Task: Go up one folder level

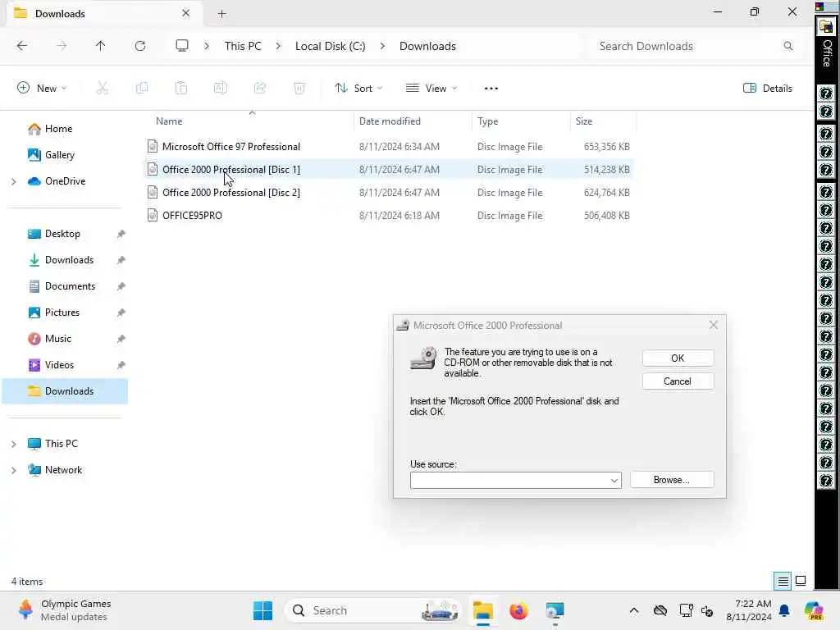Action: tap(100, 46)
